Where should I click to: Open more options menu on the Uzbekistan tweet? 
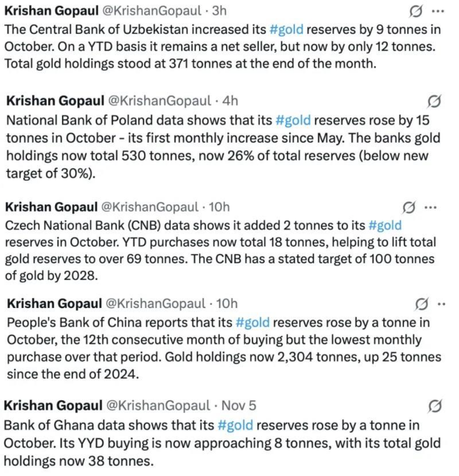[436, 11]
